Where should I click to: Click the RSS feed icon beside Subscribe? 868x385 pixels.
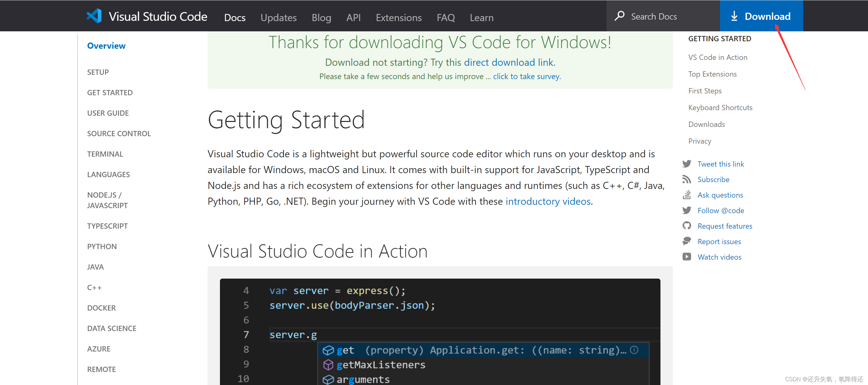[x=687, y=180]
